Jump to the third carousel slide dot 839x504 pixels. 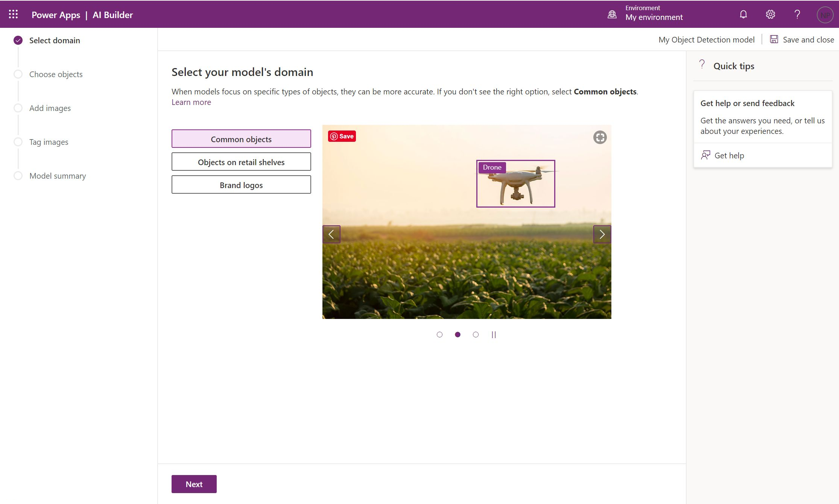tap(476, 334)
